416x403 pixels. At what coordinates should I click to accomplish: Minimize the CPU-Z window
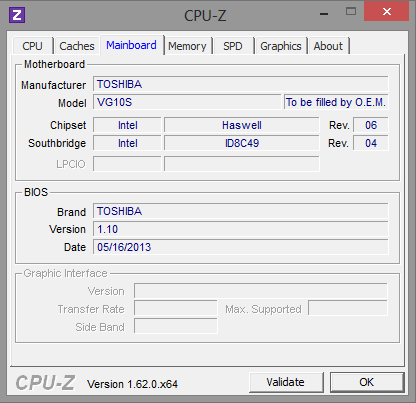coord(324,14)
